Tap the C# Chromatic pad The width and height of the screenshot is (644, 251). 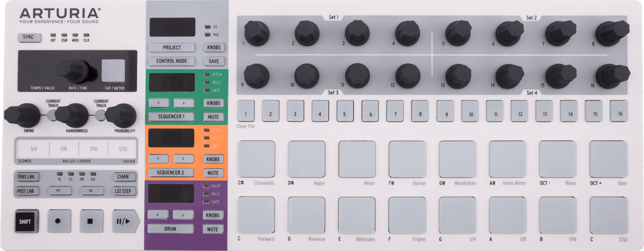256,159
